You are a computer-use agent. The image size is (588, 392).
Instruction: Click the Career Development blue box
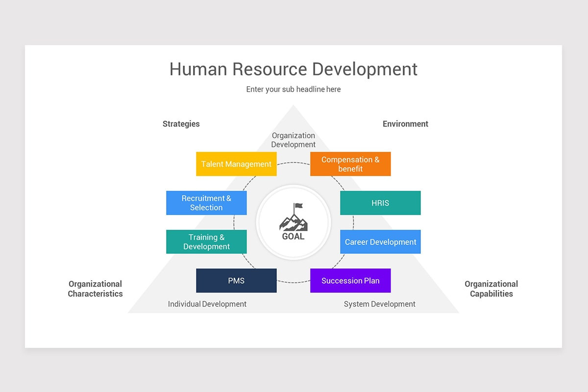380,241
